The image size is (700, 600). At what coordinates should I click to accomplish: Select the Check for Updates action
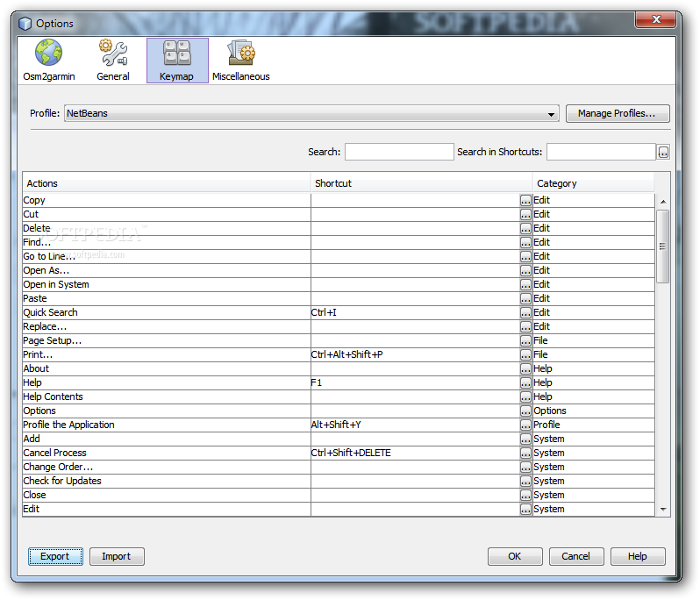click(x=167, y=482)
